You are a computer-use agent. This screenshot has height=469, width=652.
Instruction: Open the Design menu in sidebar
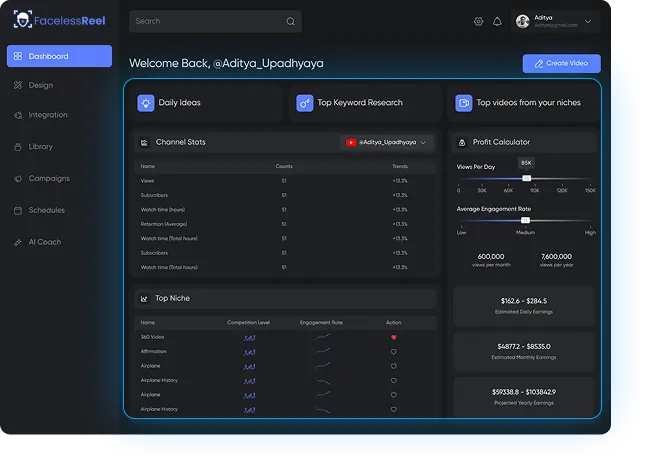pos(40,85)
